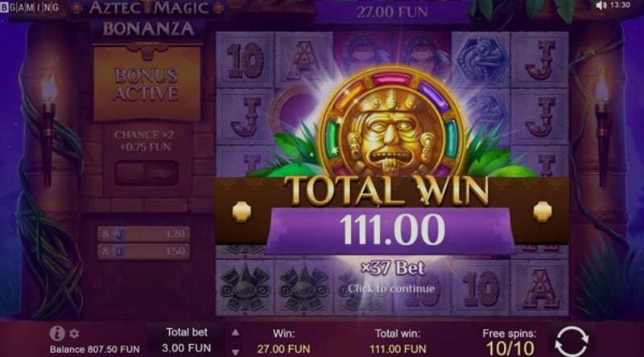Click the Bonus Active banner
This screenshot has height=357, width=644.
click(x=147, y=84)
